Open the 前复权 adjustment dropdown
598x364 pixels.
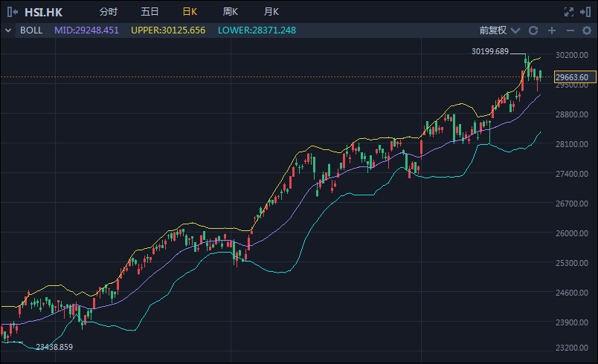coord(499,30)
